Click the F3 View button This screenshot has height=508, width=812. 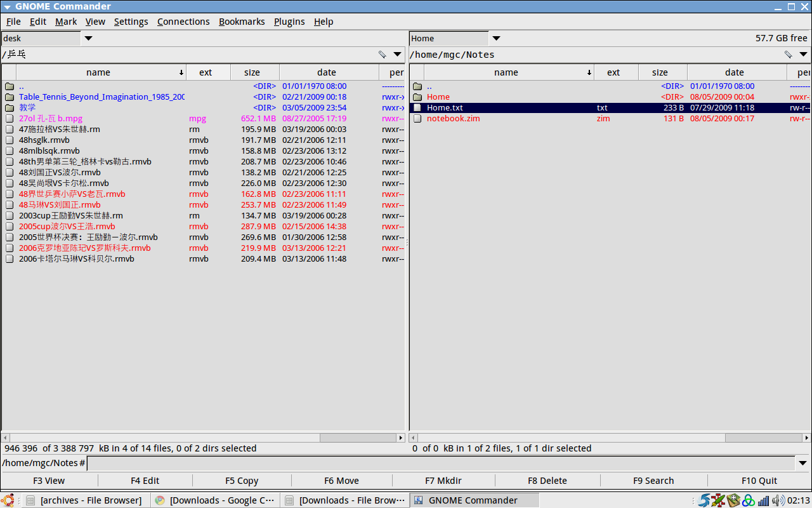[x=49, y=481]
